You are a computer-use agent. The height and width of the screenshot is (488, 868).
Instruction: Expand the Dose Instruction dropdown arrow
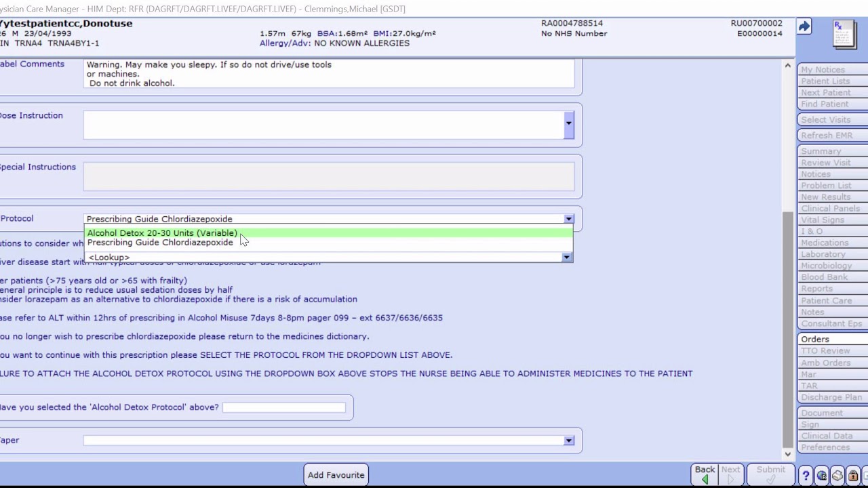tap(568, 123)
